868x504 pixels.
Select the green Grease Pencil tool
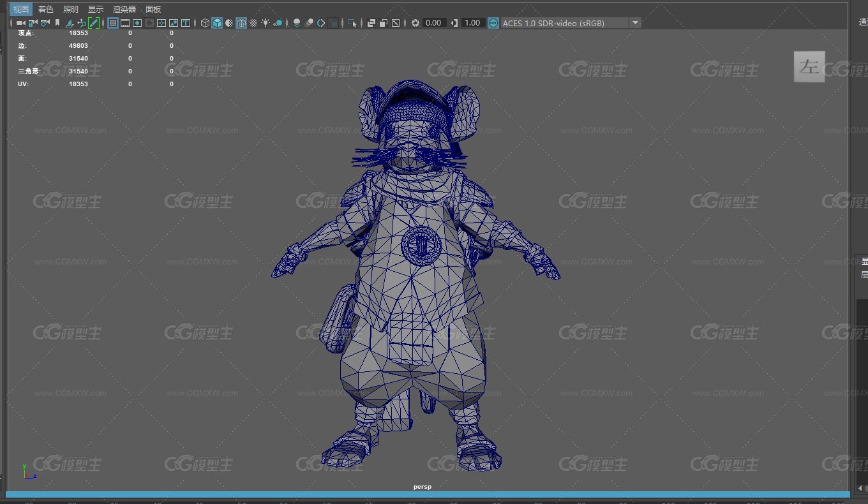[x=94, y=23]
